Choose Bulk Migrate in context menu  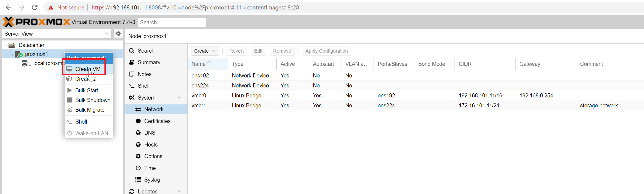point(89,110)
